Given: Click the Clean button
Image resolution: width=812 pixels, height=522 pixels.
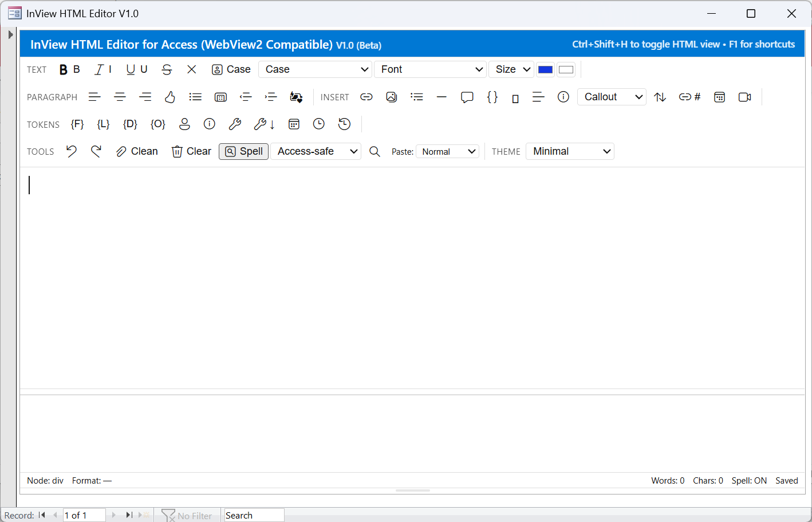Looking at the screenshot, I should pyautogui.click(x=136, y=151).
